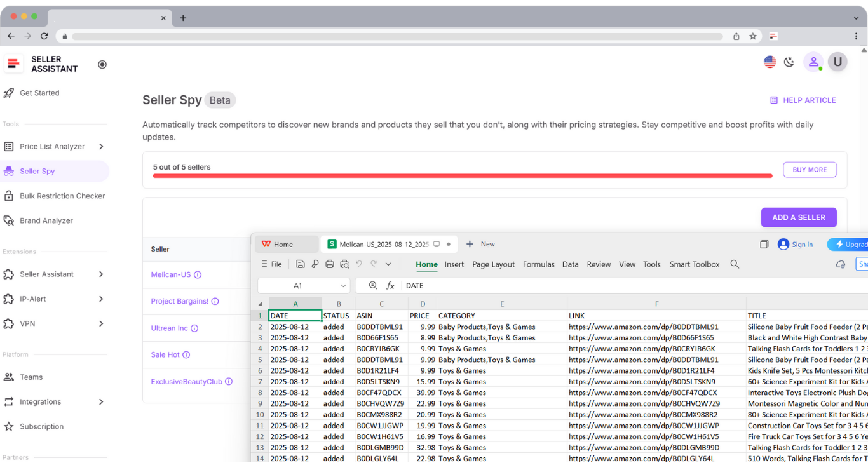Image resolution: width=868 pixels, height=465 pixels.
Task: Click the sellers usage progress bar
Action: (463, 175)
